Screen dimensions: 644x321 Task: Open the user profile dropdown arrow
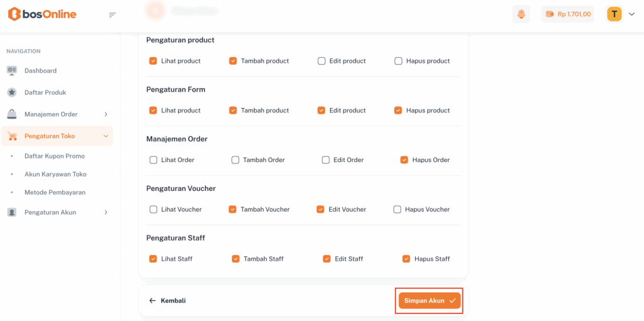(x=631, y=14)
